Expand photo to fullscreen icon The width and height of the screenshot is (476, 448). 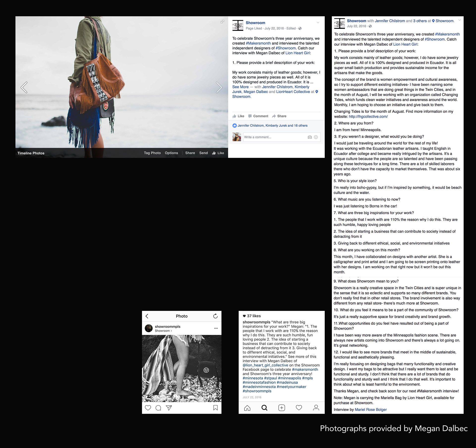coord(222,22)
